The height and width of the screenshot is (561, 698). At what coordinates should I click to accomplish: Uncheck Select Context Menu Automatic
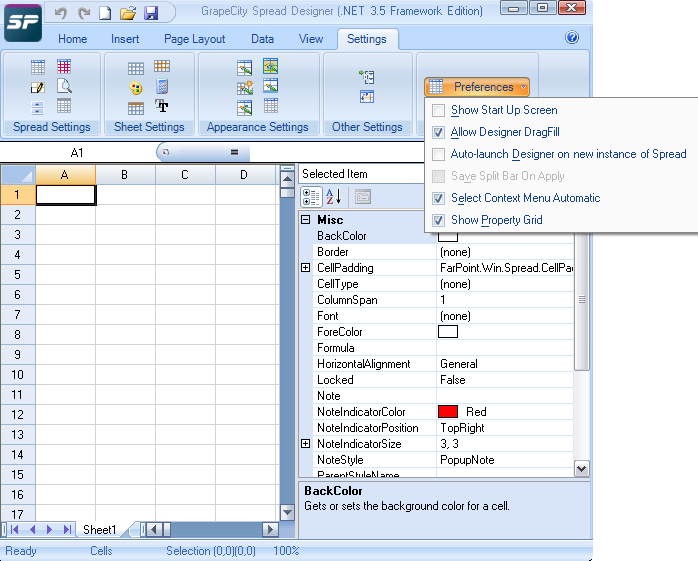click(438, 198)
